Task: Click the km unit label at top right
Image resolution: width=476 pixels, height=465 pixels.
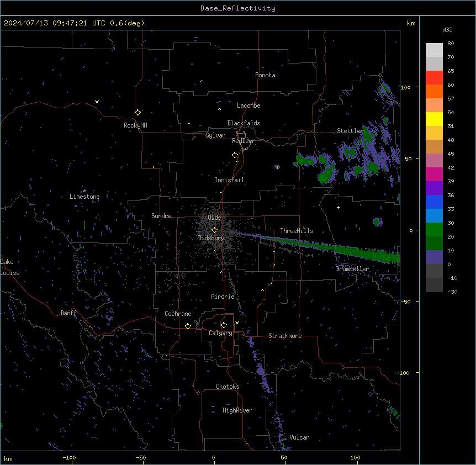Action: tap(411, 23)
